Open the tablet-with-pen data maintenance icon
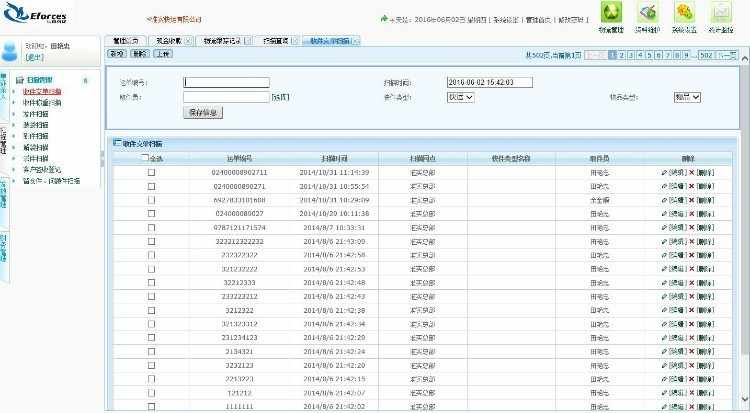The width and height of the screenshot is (750, 413). click(x=648, y=12)
